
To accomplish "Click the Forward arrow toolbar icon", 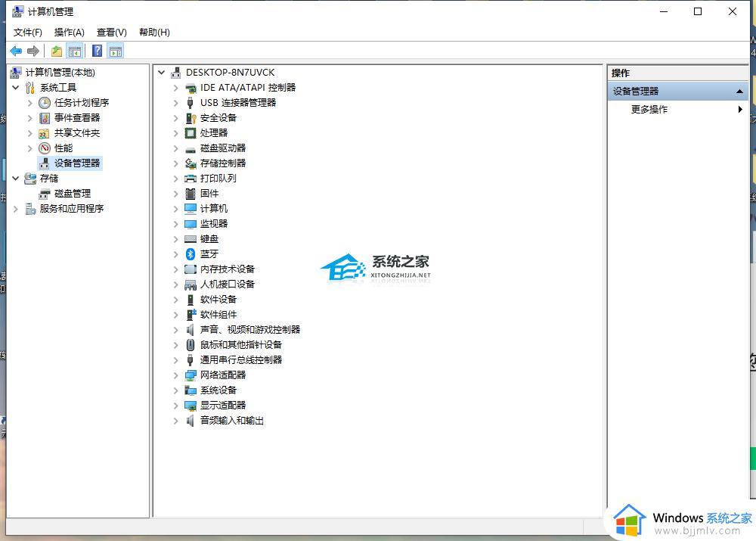I will [x=33, y=51].
